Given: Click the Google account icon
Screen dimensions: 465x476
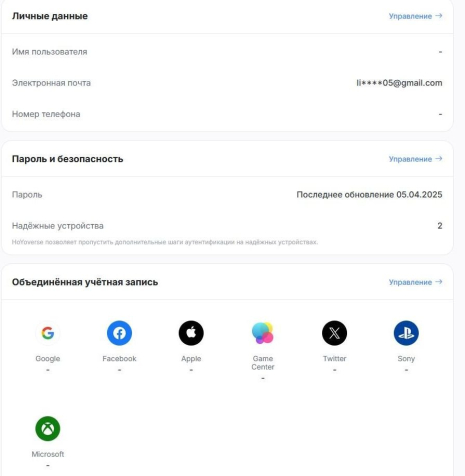Looking at the screenshot, I should [48, 333].
